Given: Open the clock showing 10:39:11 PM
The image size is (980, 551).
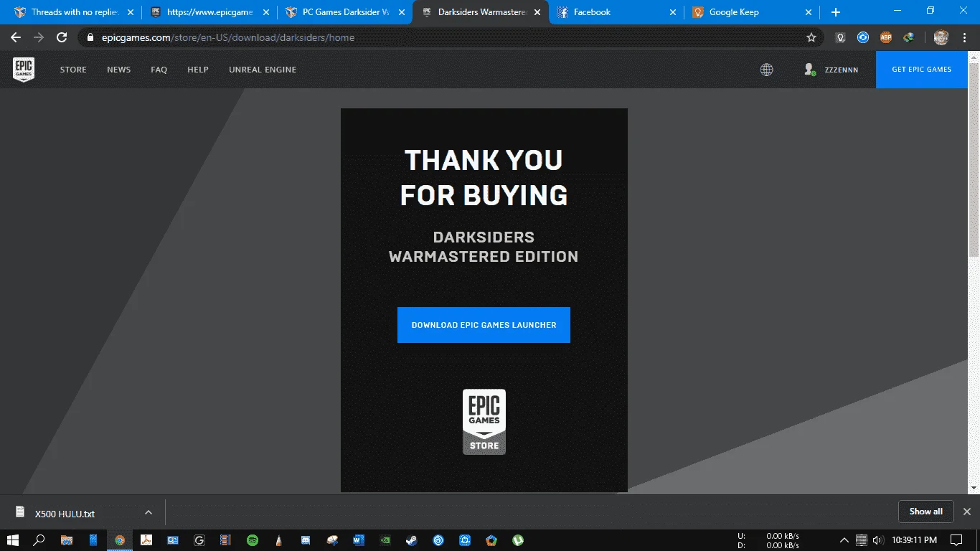Looking at the screenshot, I should [914, 540].
